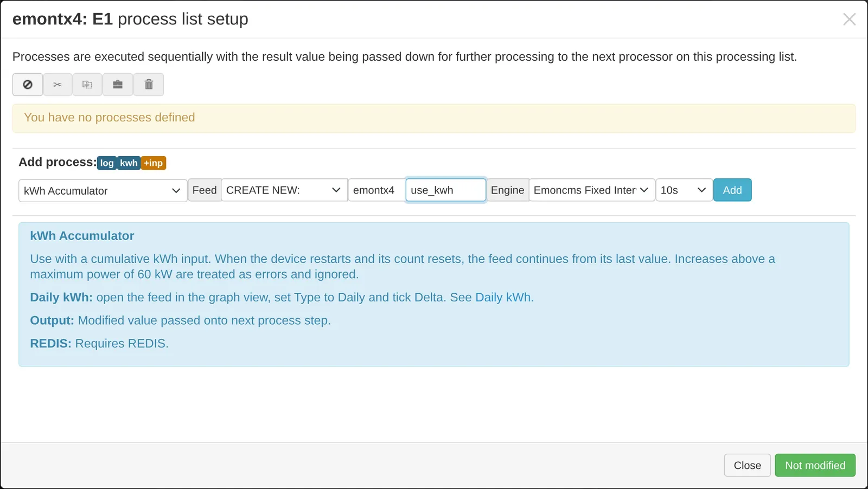Focus the use_kwh feed name field
868x489 pixels.
(x=446, y=190)
